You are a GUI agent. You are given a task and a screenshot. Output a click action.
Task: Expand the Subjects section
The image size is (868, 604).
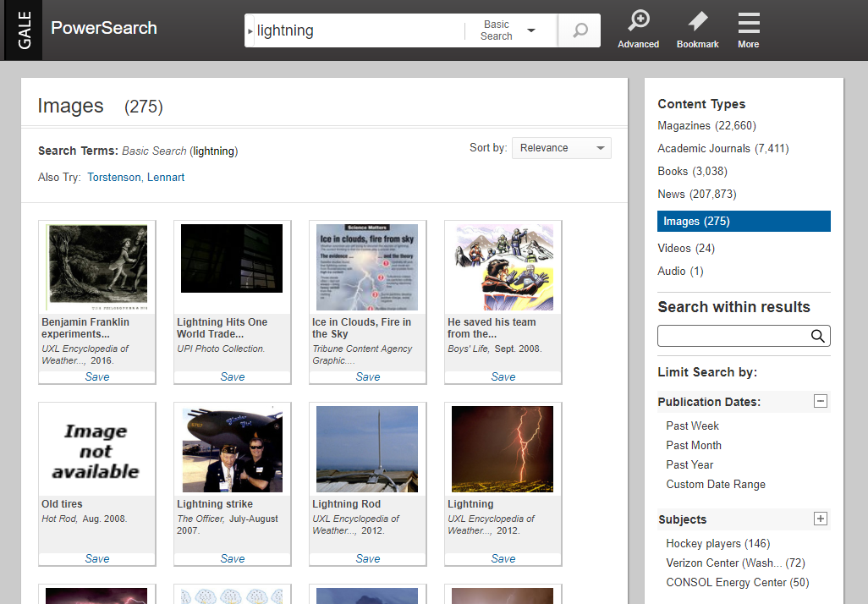coord(821,519)
